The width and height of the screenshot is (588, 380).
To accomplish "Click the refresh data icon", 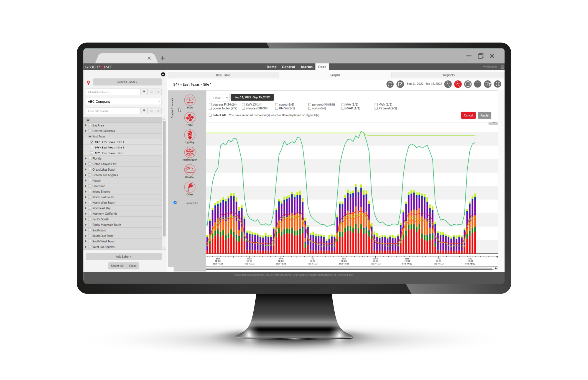I will tap(389, 85).
